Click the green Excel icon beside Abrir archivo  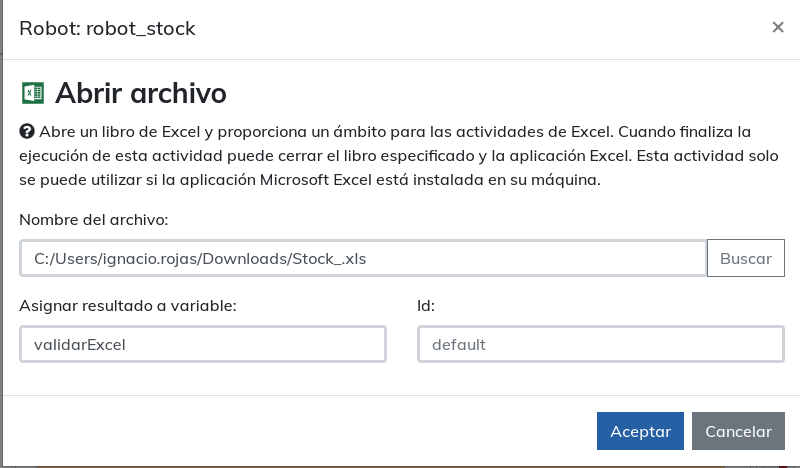tap(32, 94)
